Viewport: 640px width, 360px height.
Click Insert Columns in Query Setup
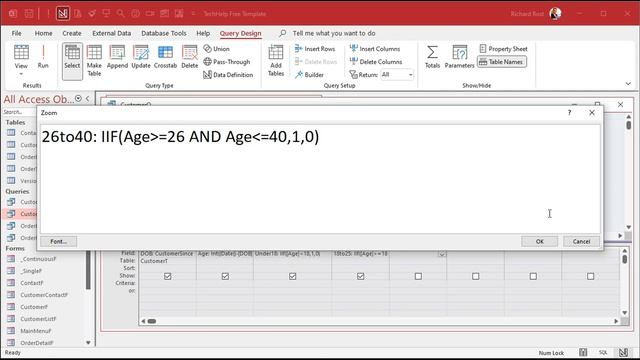click(x=375, y=49)
